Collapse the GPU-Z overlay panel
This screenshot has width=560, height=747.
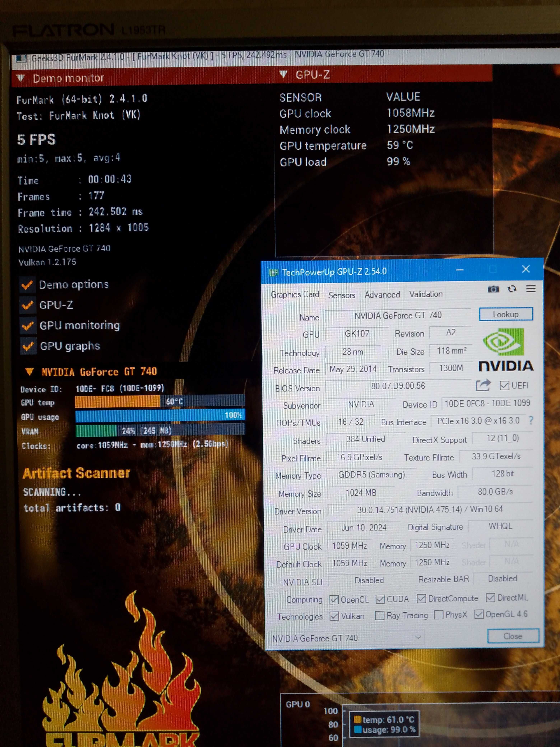[284, 74]
